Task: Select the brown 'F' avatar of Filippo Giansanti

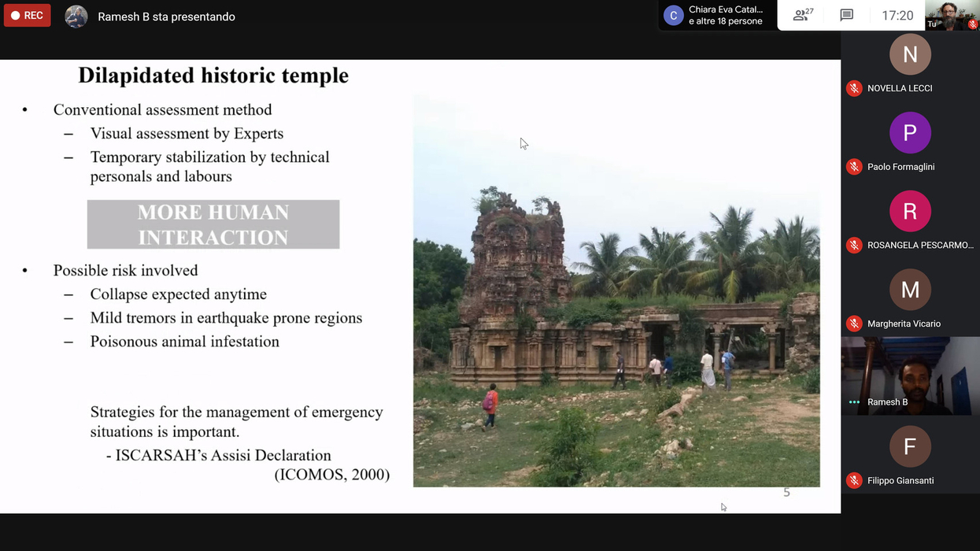Action: click(x=910, y=446)
